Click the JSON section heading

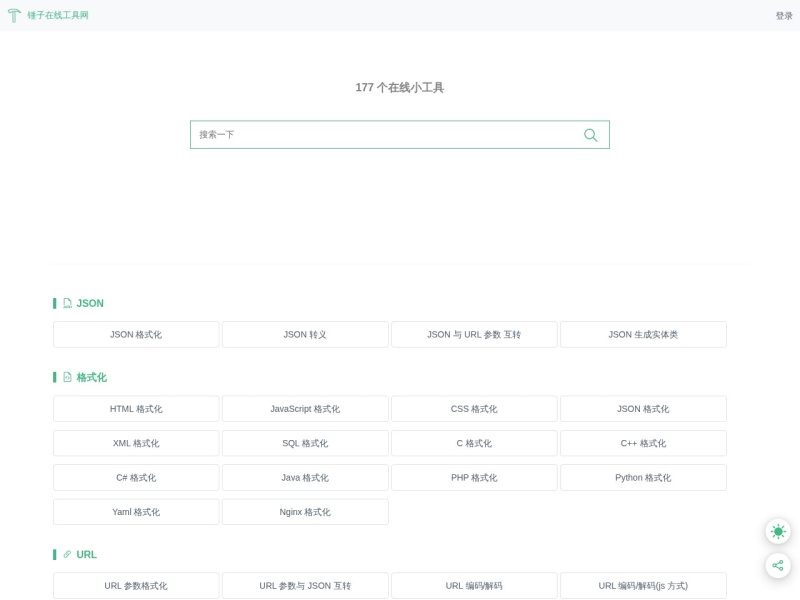click(90, 303)
